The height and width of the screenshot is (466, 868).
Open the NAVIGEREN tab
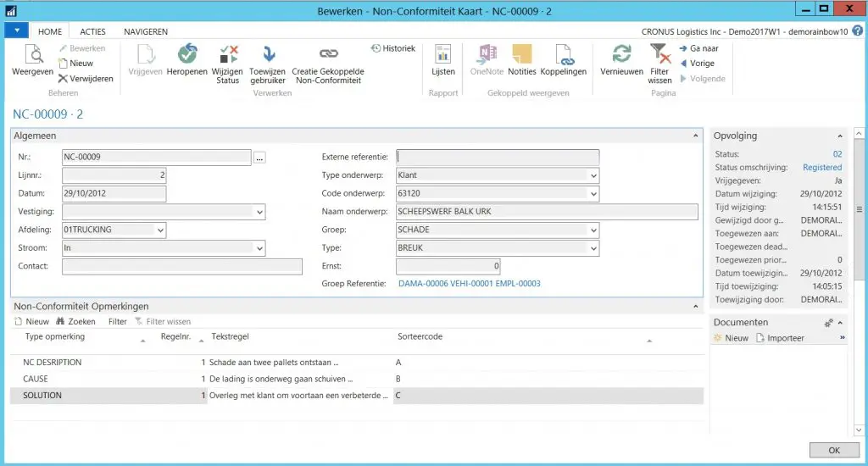pyautogui.click(x=146, y=31)
